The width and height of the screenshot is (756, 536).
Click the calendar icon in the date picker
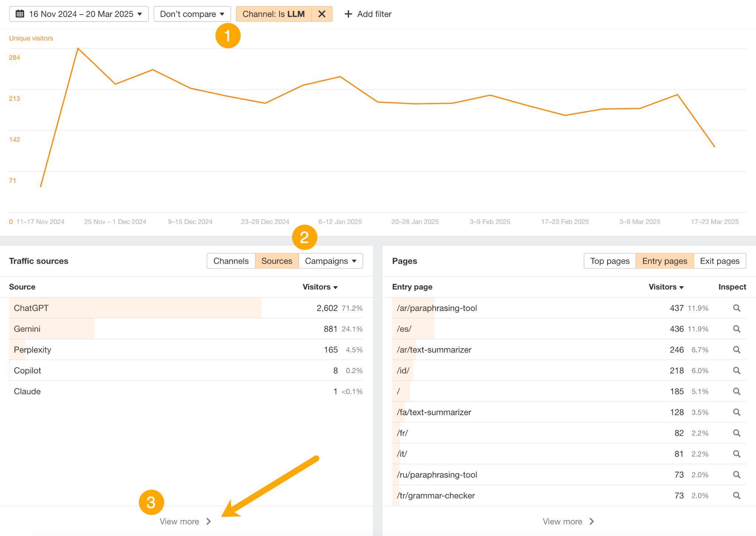point(20,14)
